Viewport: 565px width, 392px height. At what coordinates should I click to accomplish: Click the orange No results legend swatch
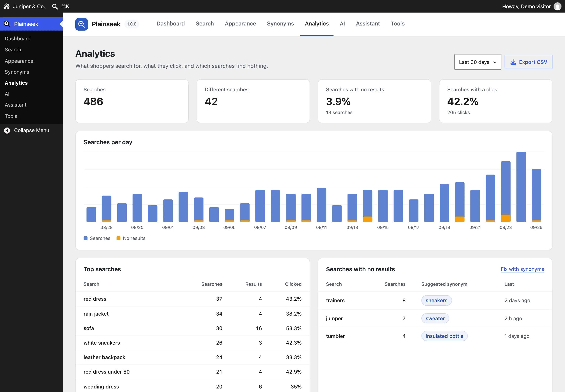[x=118, y=239]
